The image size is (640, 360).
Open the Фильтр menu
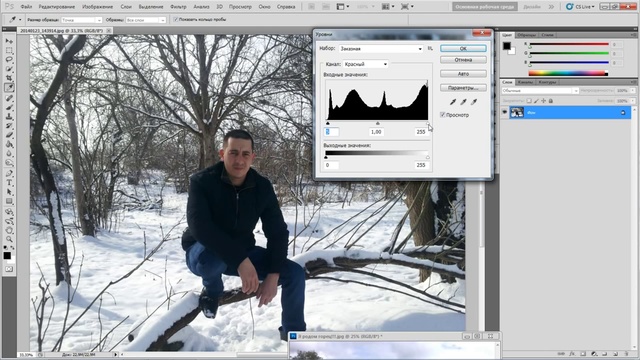[178, 7]
